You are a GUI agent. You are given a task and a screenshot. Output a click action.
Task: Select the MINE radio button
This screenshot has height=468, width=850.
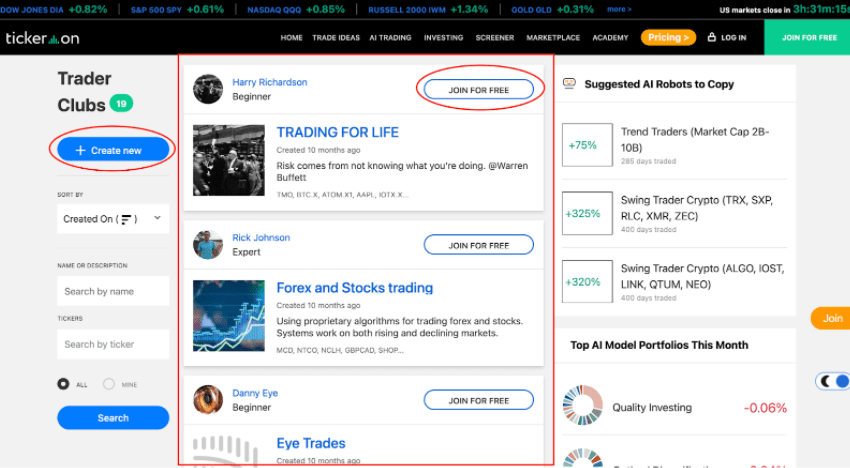pos(109,384)
